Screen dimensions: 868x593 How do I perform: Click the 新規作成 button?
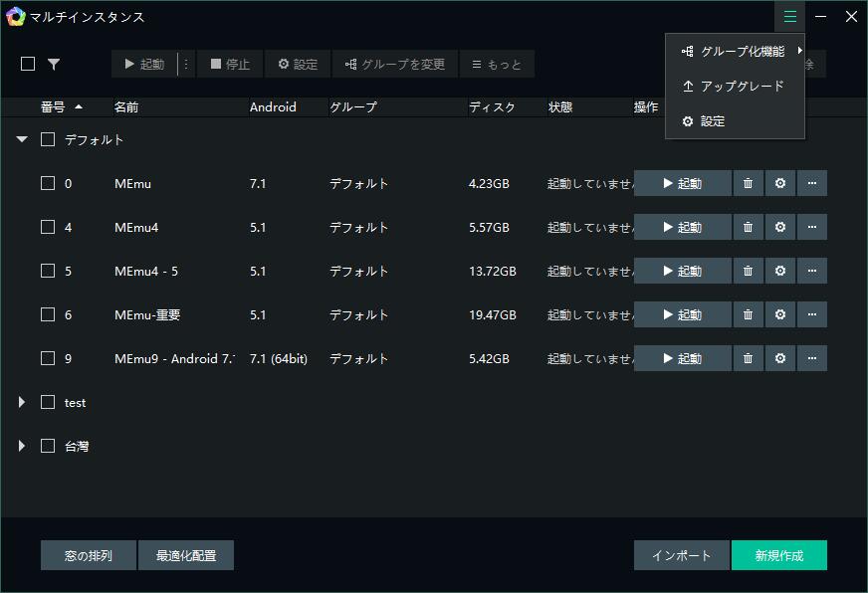pos(778,555)
